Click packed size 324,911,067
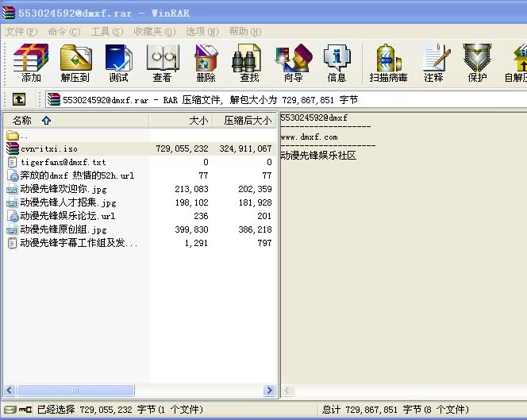 pos(245,148)
